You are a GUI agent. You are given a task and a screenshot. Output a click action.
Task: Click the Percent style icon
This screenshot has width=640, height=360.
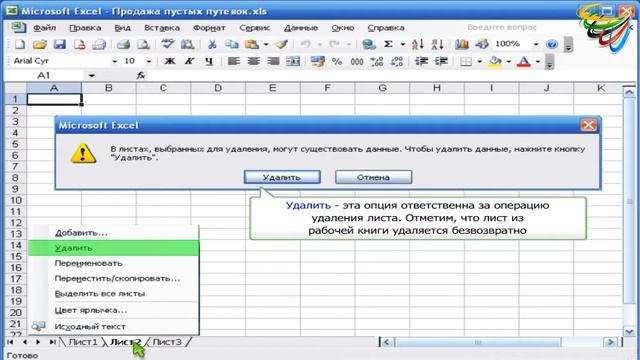point(337,62)
